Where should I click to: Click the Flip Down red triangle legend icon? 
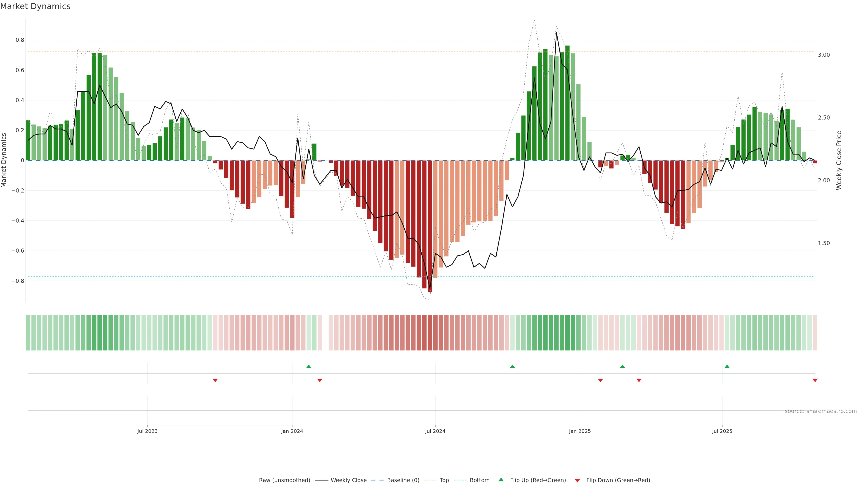[x=577, y=480]
